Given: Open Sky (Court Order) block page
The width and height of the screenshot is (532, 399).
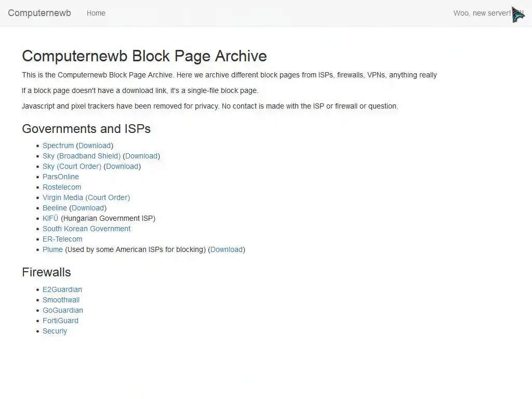Looking at the screenshot, I should point(72,167).
